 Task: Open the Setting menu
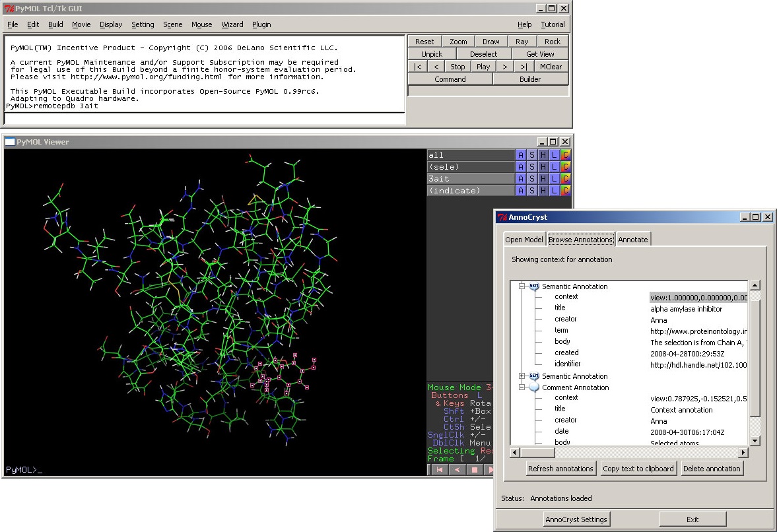click(143, 24)
